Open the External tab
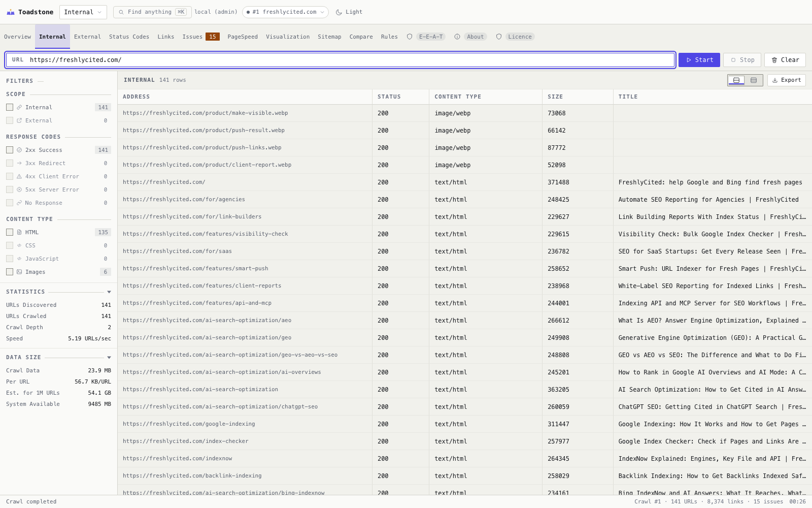The height and width of the screenshot is (508, 812). tap(87, 37)
